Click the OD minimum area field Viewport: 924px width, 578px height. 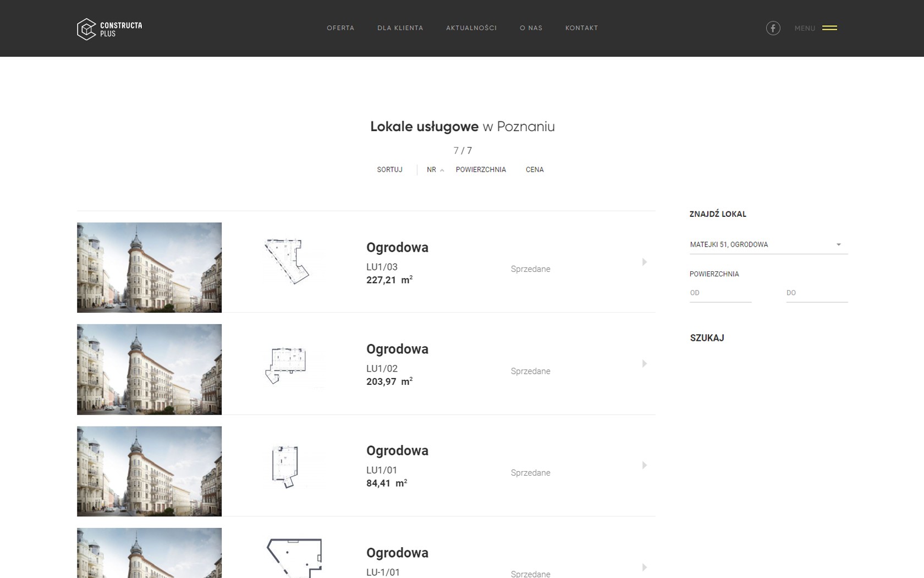[x=720, y=293]
